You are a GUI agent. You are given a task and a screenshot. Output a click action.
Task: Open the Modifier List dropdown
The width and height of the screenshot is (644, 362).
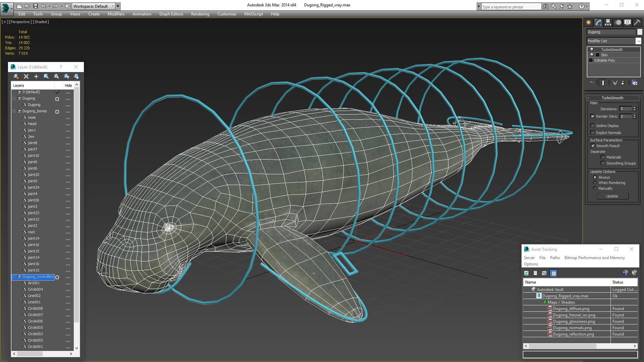(638, 41)
